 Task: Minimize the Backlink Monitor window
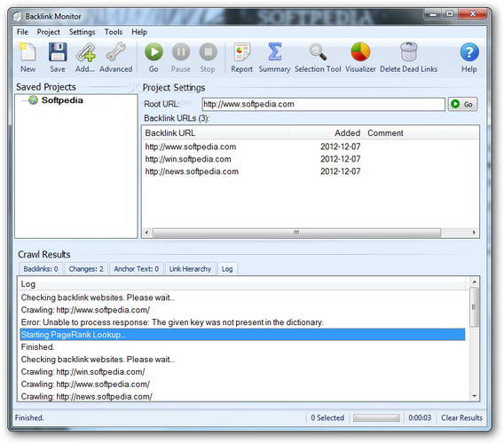click(433, 14)
